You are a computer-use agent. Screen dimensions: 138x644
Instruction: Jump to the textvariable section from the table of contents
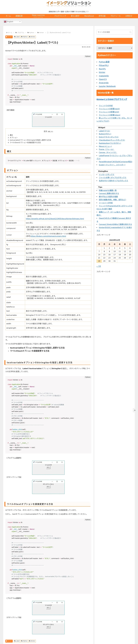coord(30,140)
